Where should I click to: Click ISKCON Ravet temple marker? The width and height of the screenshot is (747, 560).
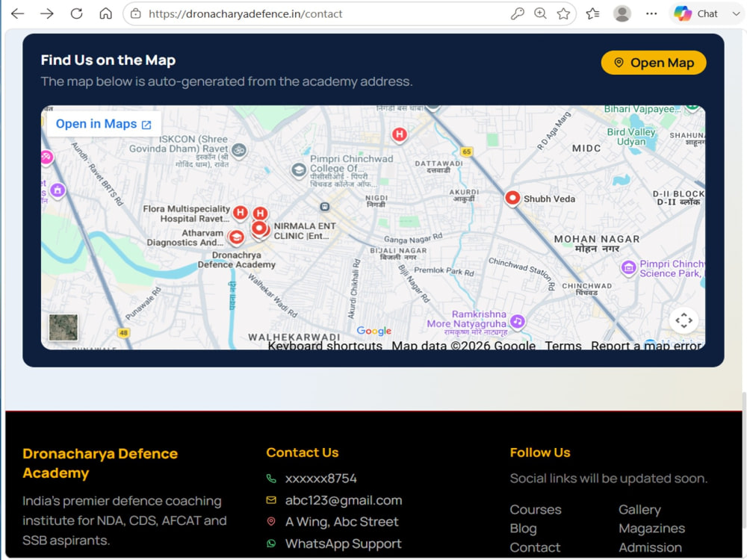239,151
